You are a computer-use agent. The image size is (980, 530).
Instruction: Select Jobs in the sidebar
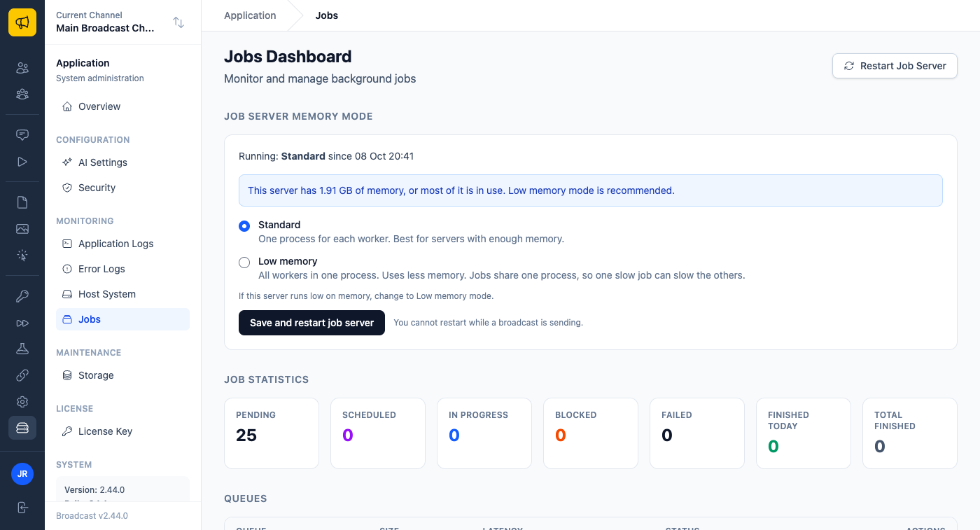(122, 319)
